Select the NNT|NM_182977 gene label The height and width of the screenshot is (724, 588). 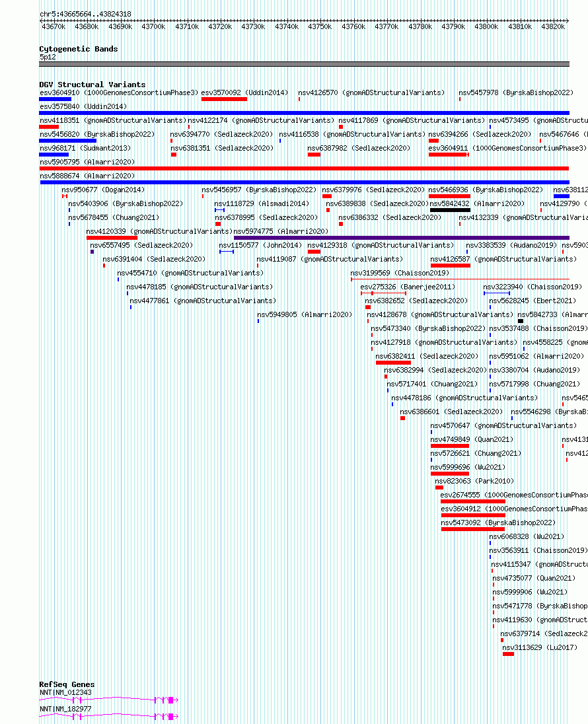point(65,708)
